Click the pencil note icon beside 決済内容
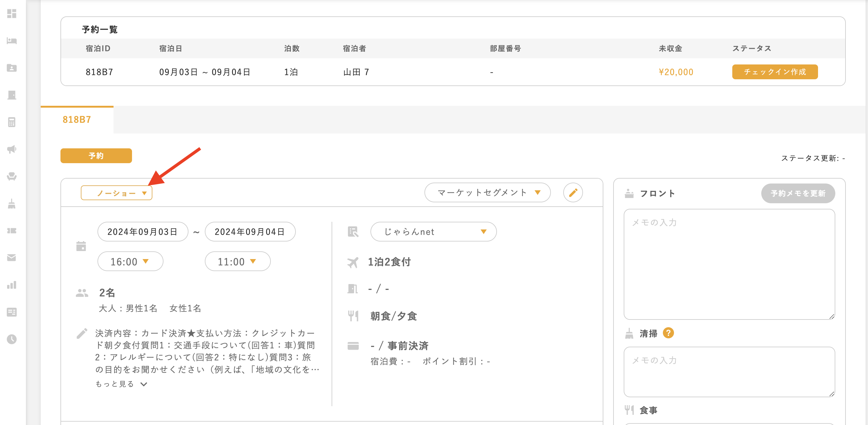This screenshot has height=425, width=868. tap(82, 333)
